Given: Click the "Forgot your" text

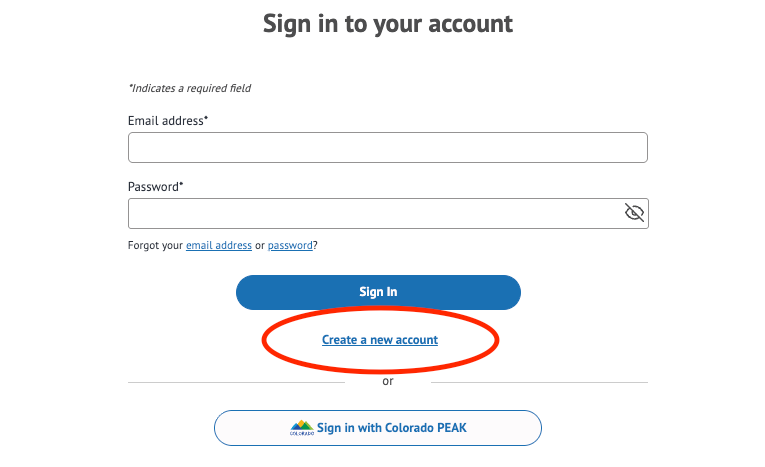Looking at the screenshot, I should tap(156, 245).
